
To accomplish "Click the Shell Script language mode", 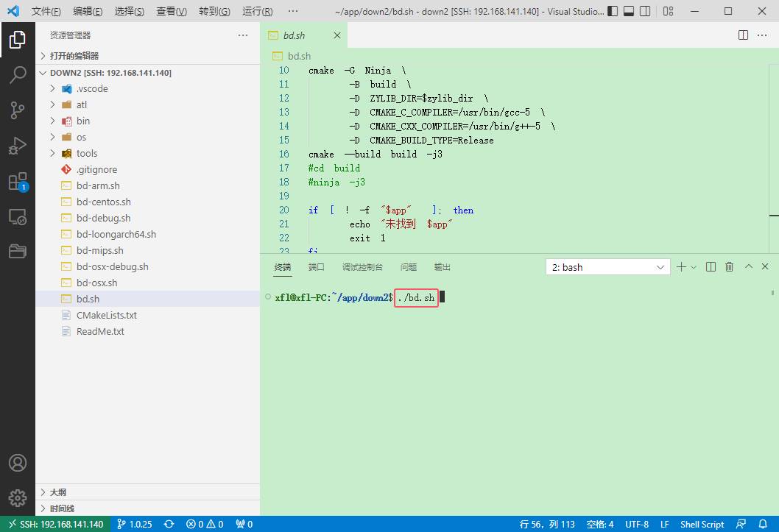I will (702, 524).
